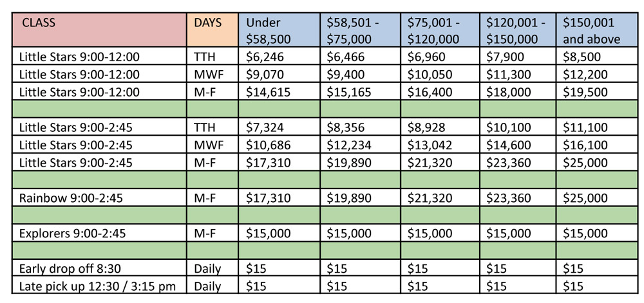Select the "$58,501 - $75,000" income header
This screenshot has height=303, width=644.
(359, 30)
